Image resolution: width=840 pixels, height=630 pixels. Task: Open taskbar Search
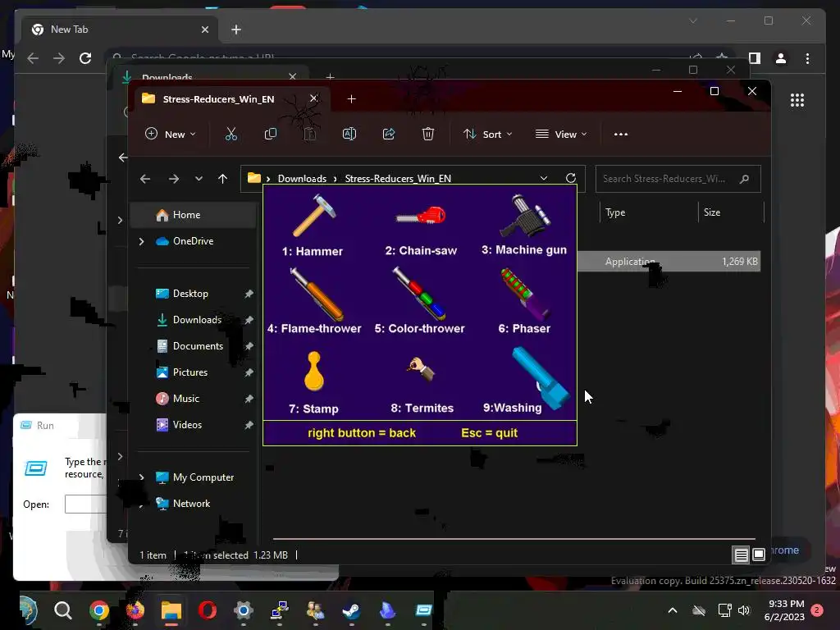(62, 610)
